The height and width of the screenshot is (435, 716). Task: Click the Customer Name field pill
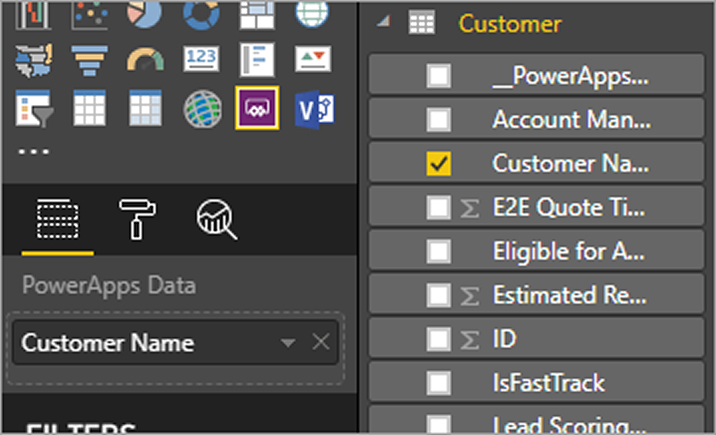tap(175, 342)
